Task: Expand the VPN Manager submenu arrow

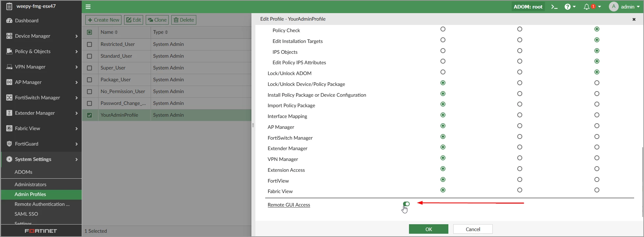Action: point(76,67)
